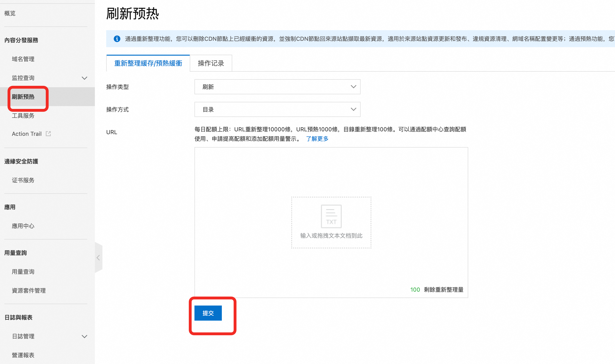Collapse sidebar with the left arrow handle

pyautogui.click(x=98, y=257)
